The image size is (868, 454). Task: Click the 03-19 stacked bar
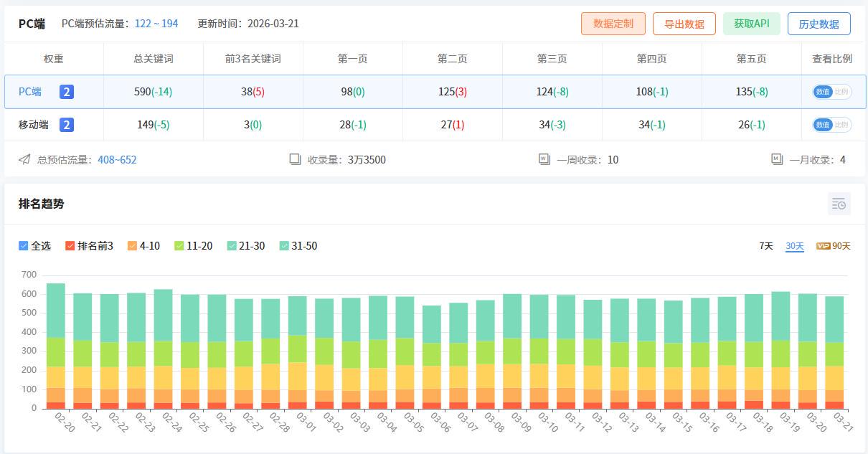point(780,350)
